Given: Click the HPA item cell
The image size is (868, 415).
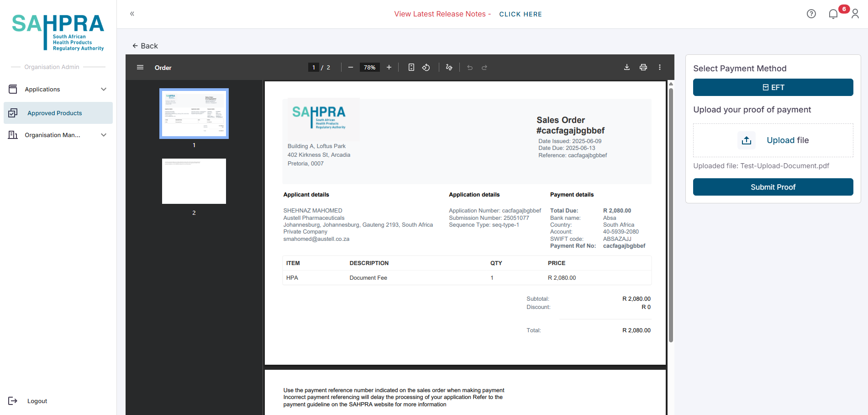Looking at the screenshot, I should click(x=292, y=278).
